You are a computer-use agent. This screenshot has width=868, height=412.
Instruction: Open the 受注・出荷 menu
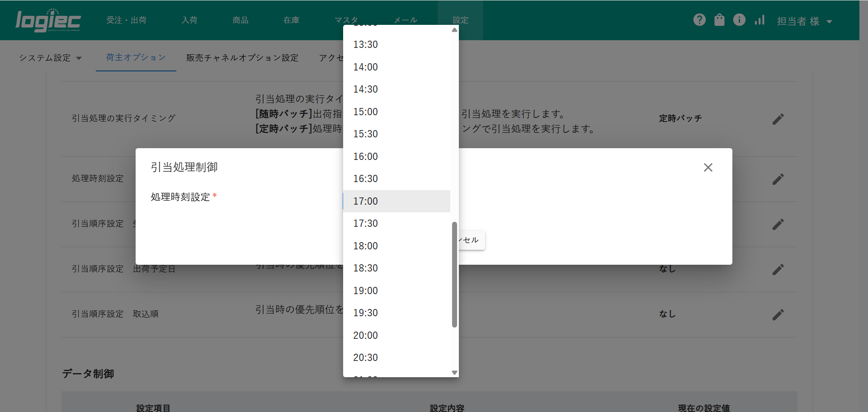tap(126, 20)
